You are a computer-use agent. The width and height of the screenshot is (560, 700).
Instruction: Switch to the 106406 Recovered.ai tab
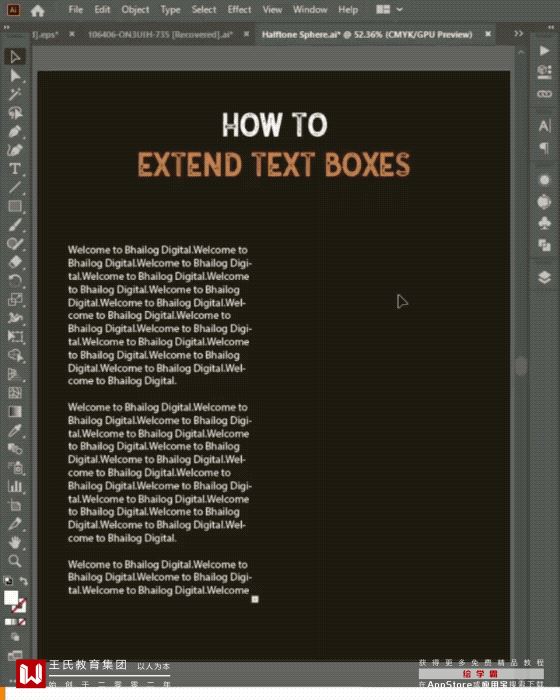(x=160, y=34)
